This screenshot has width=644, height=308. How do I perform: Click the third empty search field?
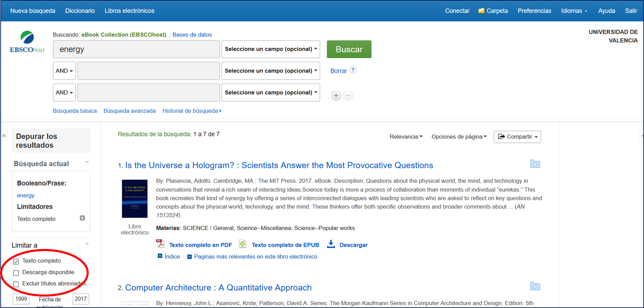coord(148,93)
